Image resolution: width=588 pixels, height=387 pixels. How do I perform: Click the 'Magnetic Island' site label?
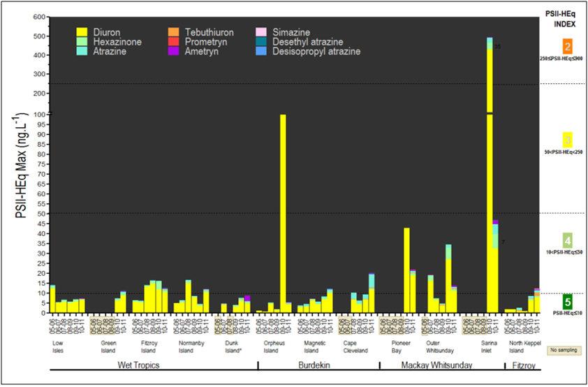coord(315,347)
